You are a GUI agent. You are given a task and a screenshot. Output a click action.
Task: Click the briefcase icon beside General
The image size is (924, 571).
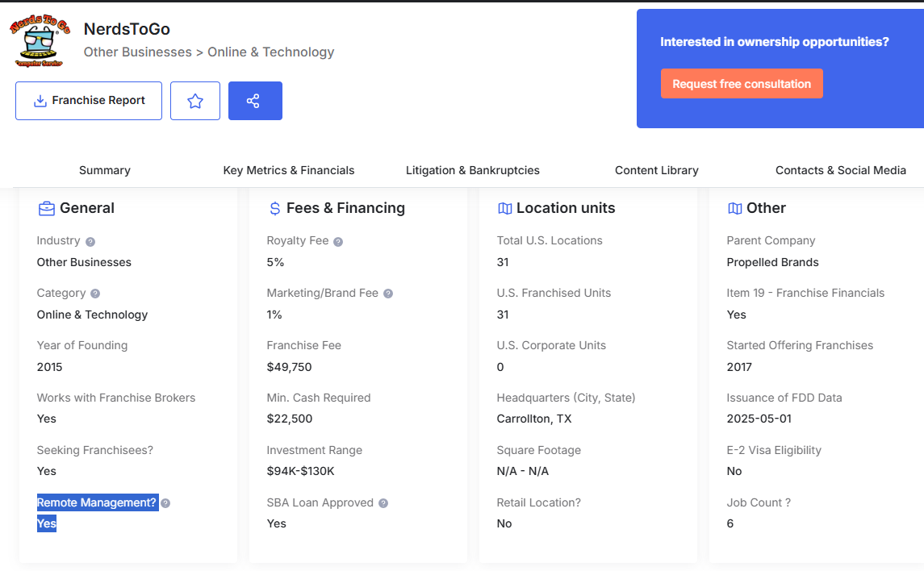pyautogui.click(x=47, y=208)
